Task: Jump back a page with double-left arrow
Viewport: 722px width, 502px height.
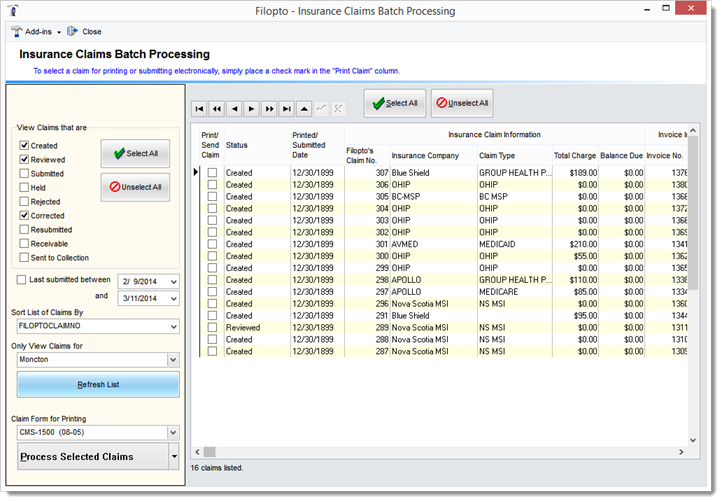Action: point(217,109)
